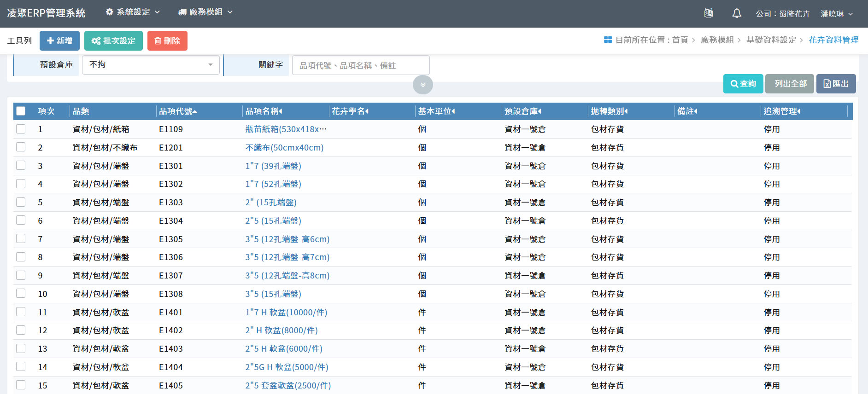
Task: Open the 預設倉庫 dropdown showing 不拘
Action: (x=151, y=65)
